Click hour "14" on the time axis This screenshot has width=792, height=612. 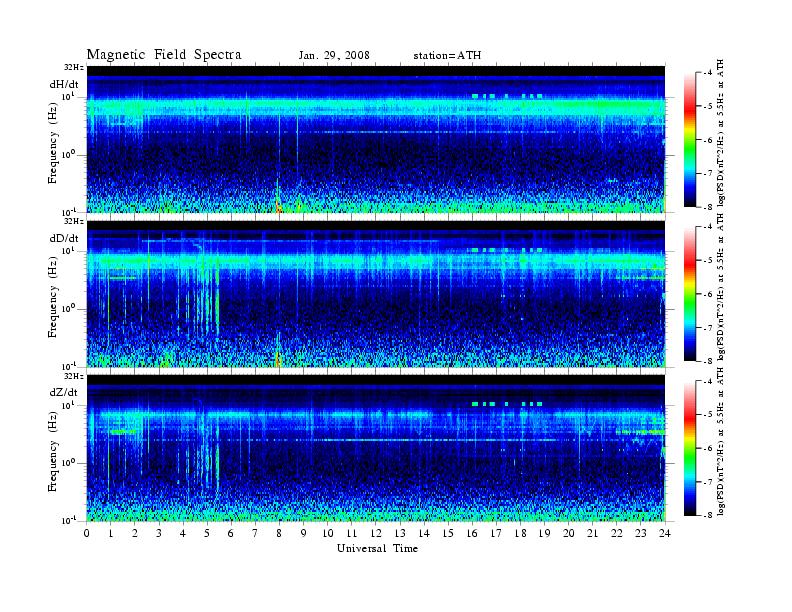coord(424,534)
